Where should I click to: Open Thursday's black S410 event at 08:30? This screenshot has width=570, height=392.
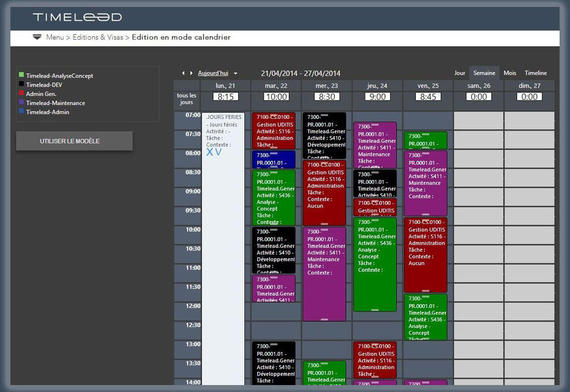[375, 183]
